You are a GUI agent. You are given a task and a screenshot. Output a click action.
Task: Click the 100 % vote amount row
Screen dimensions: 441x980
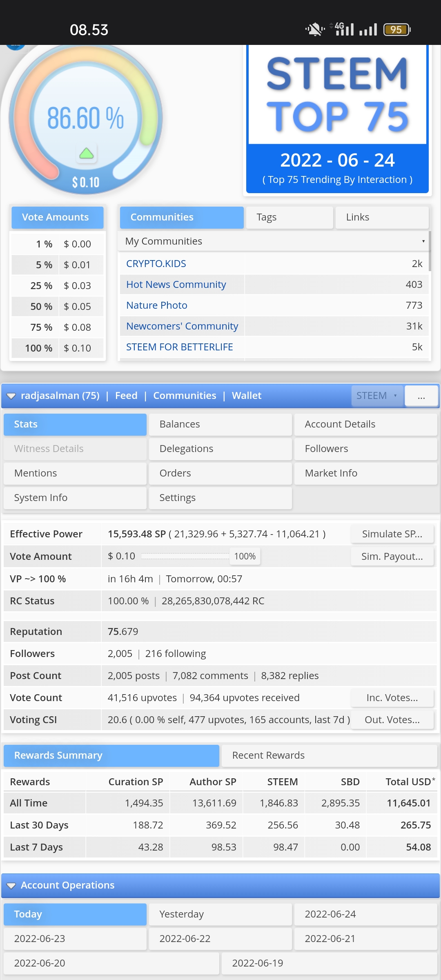point(57,348)
